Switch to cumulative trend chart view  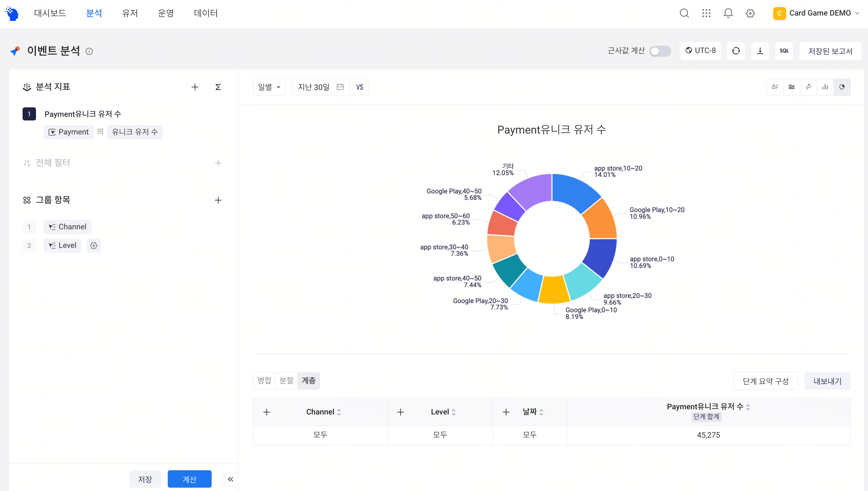(808, 87)
